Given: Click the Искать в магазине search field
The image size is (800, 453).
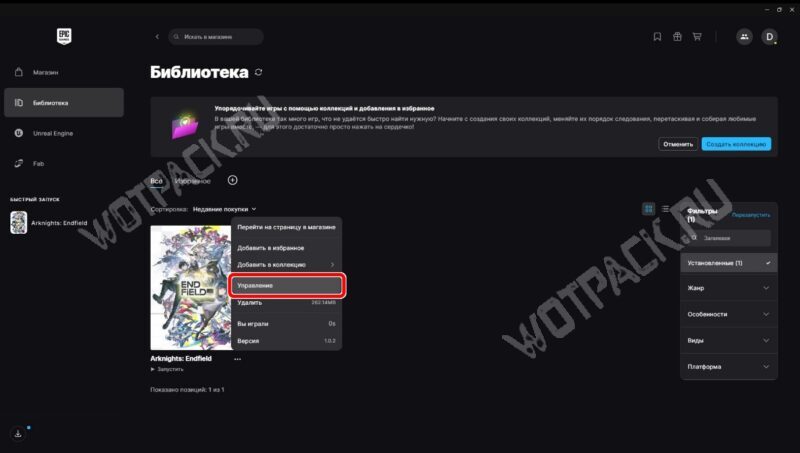Looking at the screenshot, I should pyautogui.click(x=215, y=37).
